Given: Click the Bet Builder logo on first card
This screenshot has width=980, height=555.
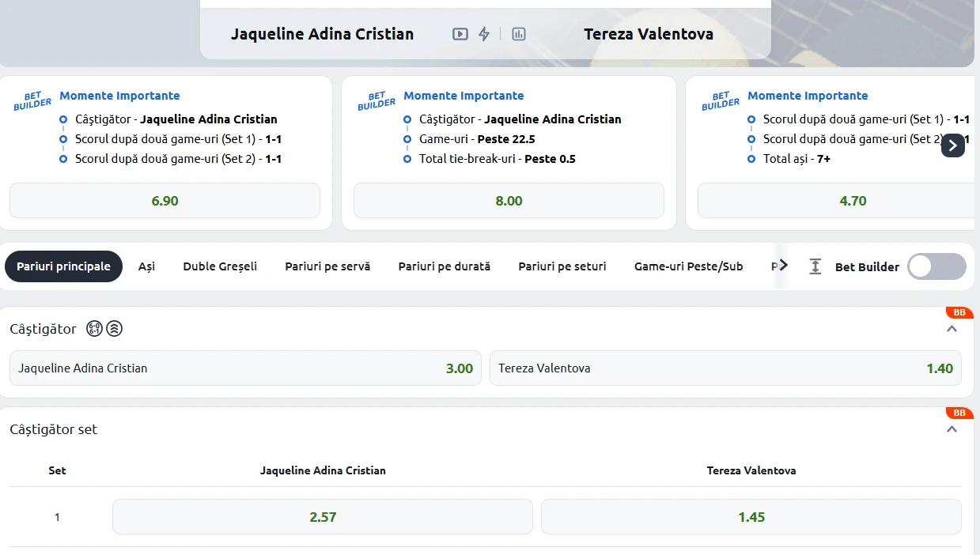Looking at the screenshot, I should (32, 100).
